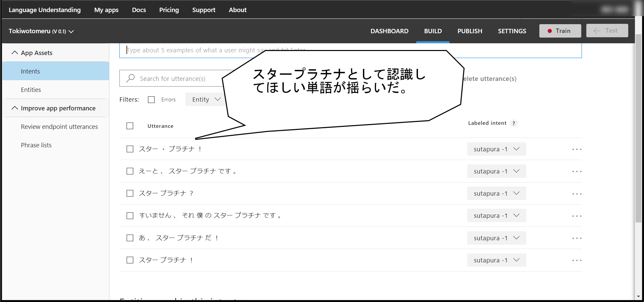Change intent for スタープラチナ？ row

[x=496, y=193]
